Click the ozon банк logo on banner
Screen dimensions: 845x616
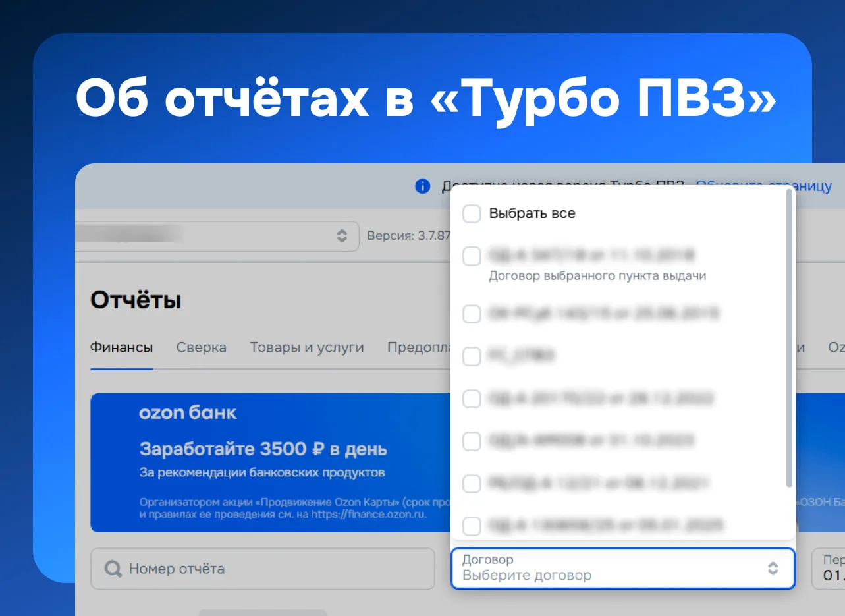(x=188, y=413)
